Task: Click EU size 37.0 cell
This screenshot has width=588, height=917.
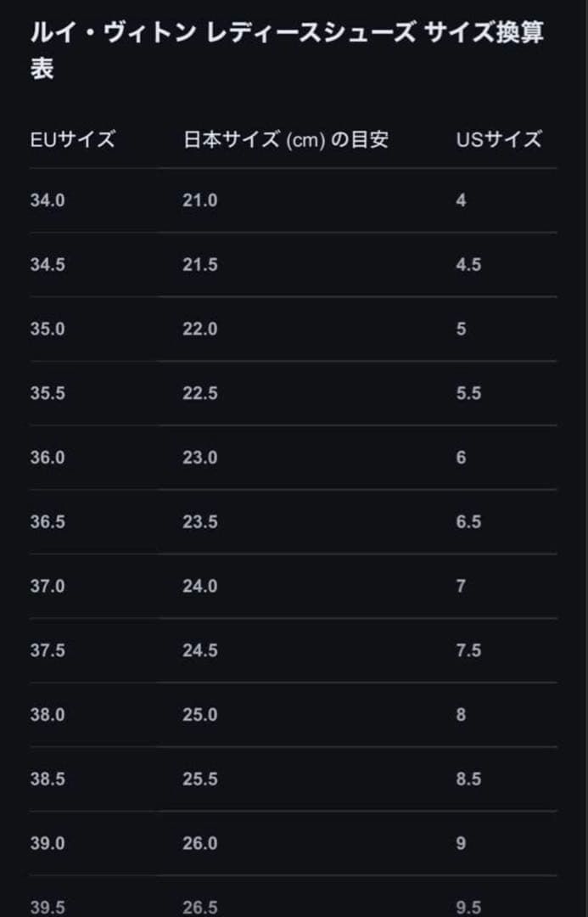Action: (48, 586)
